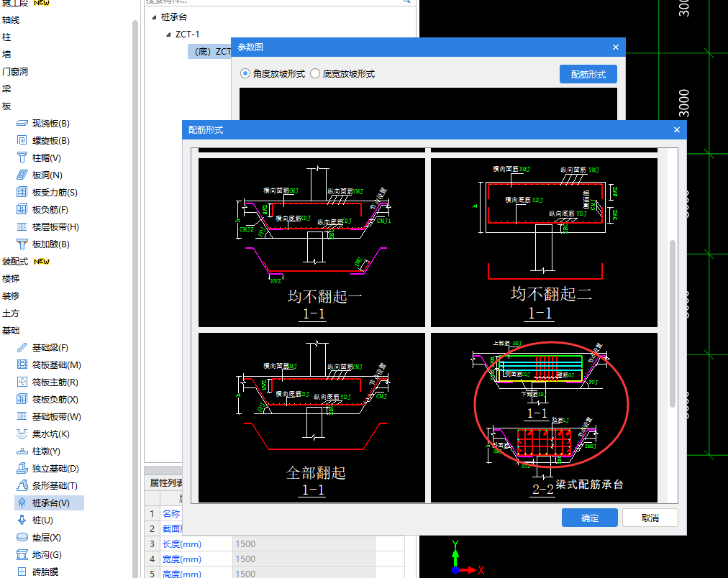Choose the 均不翻起一 reinforcement thumbnail

tap(311, 242)
